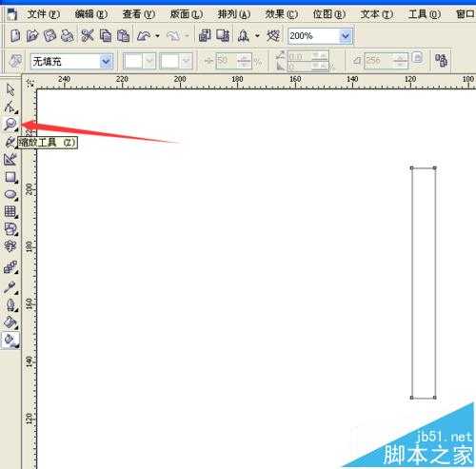Click the New document icon

click(x=15, y=35)
